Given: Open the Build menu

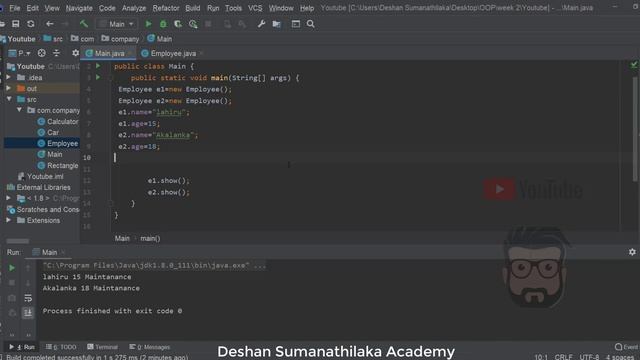Looking at the screenshot, I should click(193, 8).
